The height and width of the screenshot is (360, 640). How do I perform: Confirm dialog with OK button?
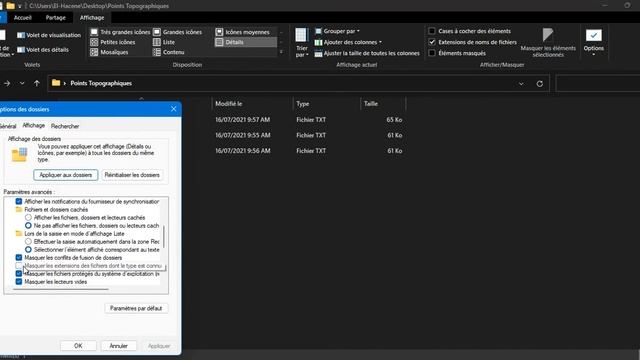78,346
